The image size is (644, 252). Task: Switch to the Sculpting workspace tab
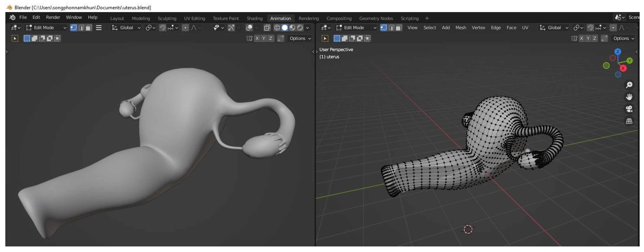pyautogui.click(x=167, y=19)
